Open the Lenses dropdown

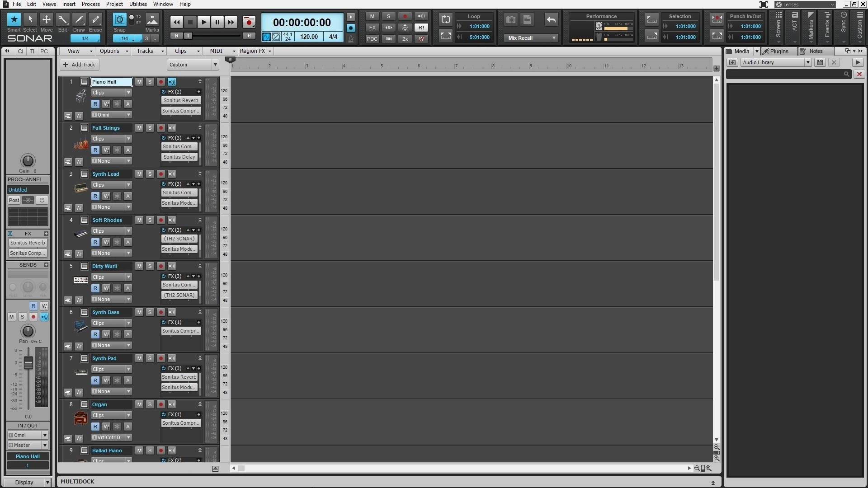pyautogui.click(x=805, y=5)
